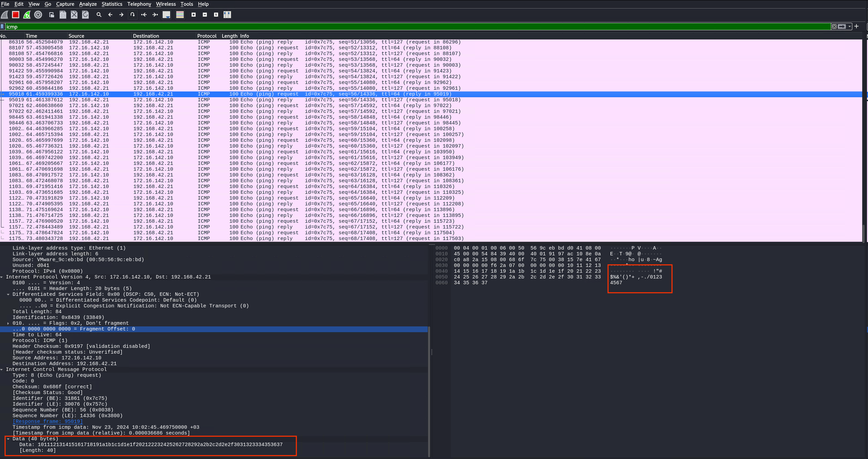Open capture options gear icon
The image size is (868, 459).
[38, 15]
